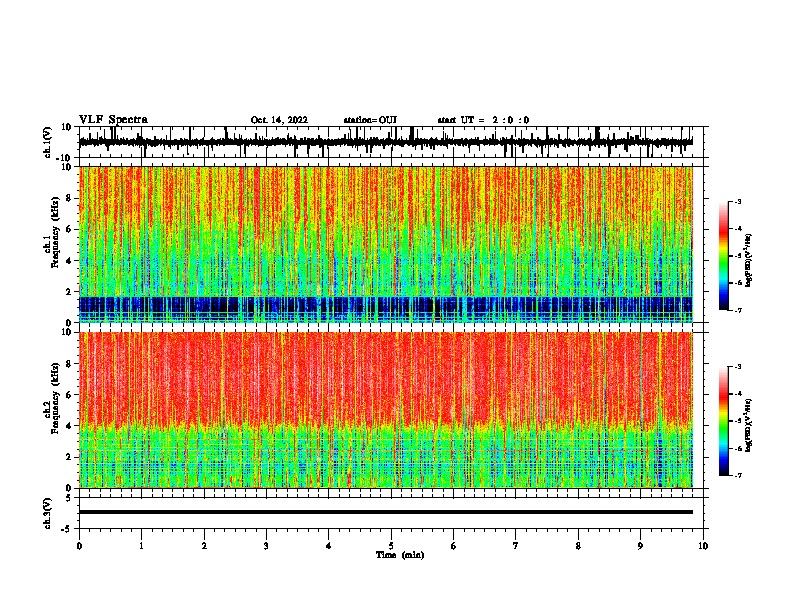Click the '-7' label on ch.2 colorbar
The width and height of the screenshot is (792, 612).
coord(737,475)
